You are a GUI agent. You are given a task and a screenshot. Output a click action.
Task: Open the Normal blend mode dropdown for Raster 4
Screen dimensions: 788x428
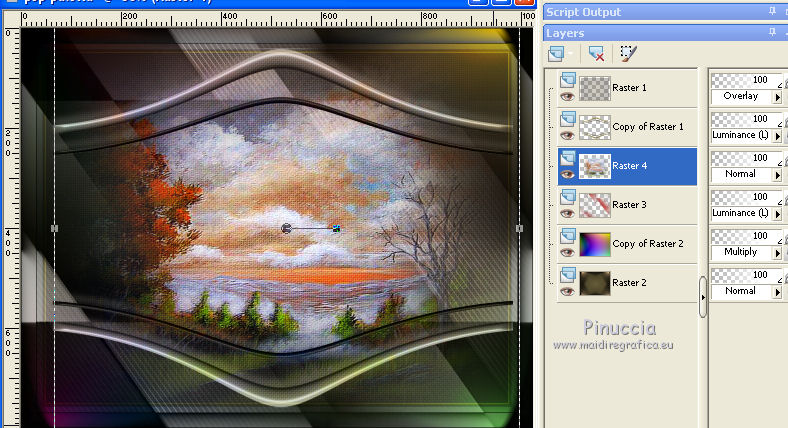[777, 175]
